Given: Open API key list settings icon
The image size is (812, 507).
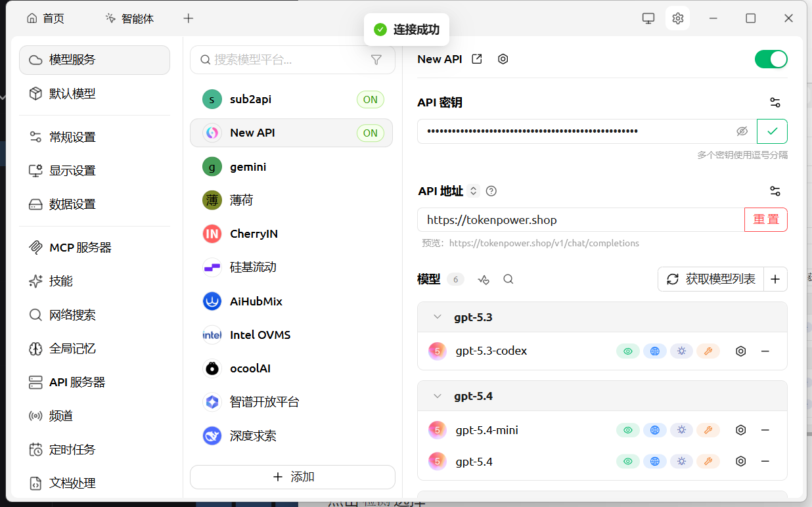Looking at the screenshot, I should [x=775, y=102].
